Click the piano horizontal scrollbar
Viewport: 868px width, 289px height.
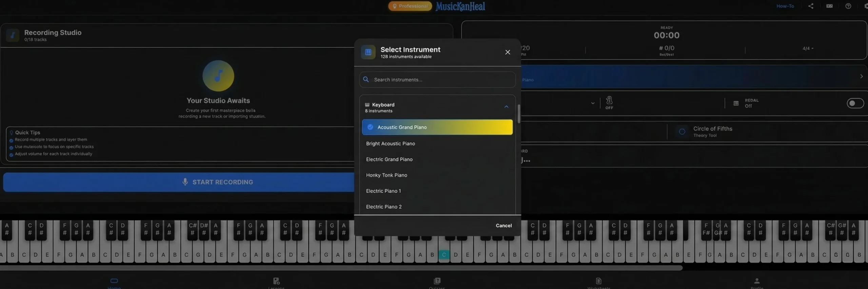(341, 268)
